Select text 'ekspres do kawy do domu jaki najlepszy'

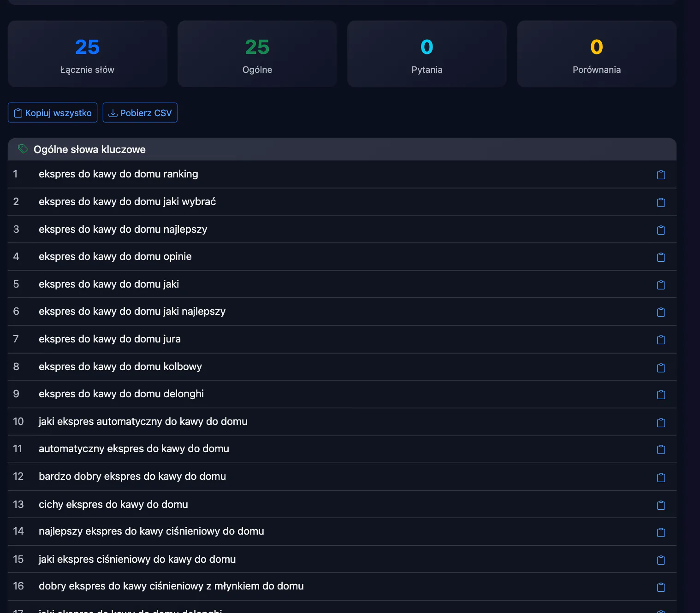132,312
